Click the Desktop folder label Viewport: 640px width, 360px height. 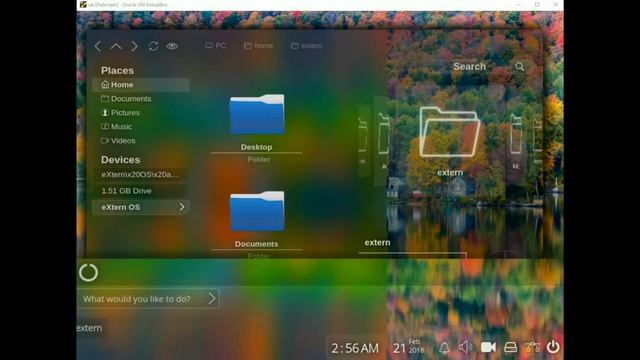pyautogui.click(x=256, y=147)
